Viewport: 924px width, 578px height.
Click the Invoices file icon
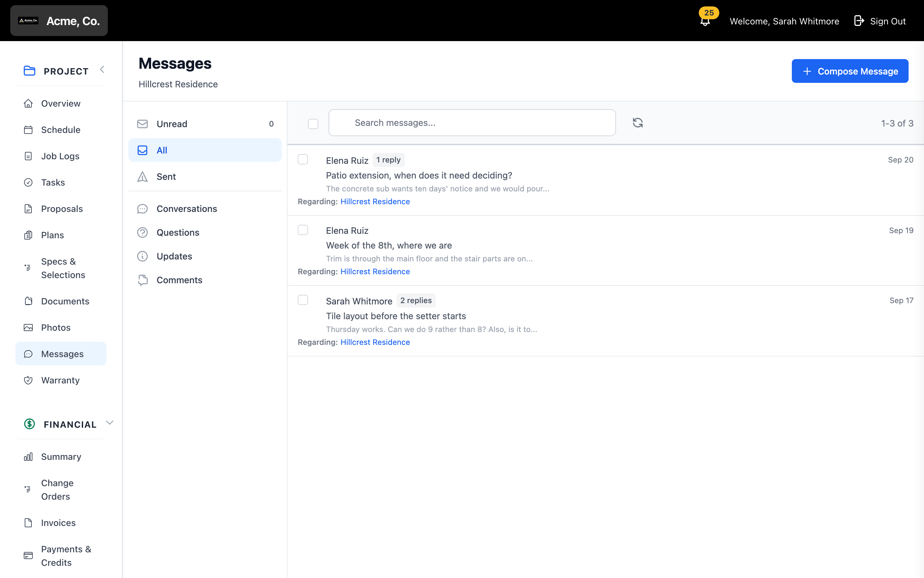(28, 523)
